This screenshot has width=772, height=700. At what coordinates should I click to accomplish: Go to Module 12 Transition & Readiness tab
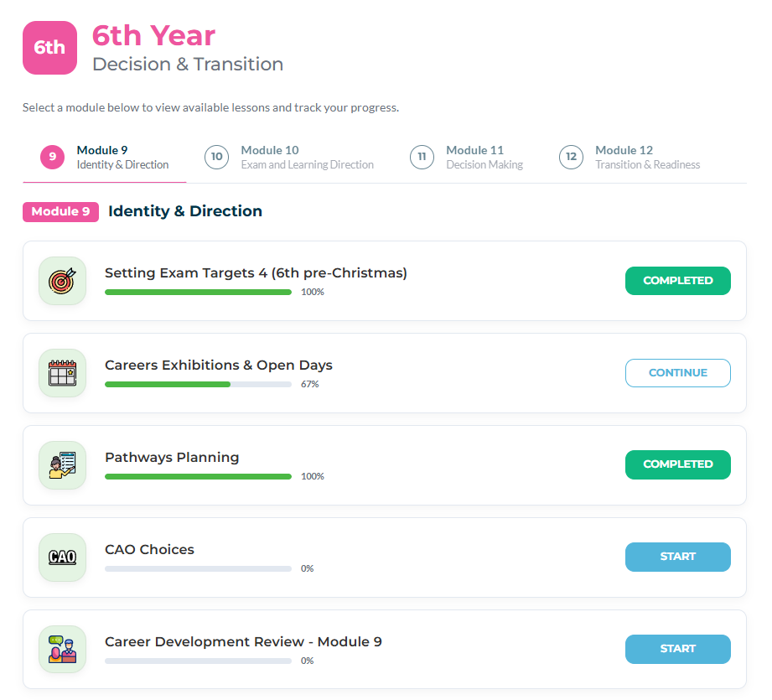[x=630, y=158]
